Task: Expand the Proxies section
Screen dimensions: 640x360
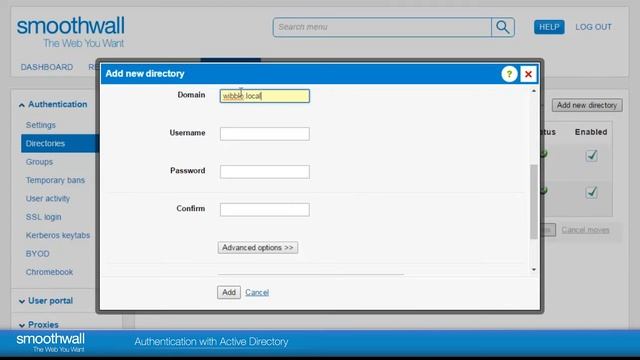Action: [39, 325]
